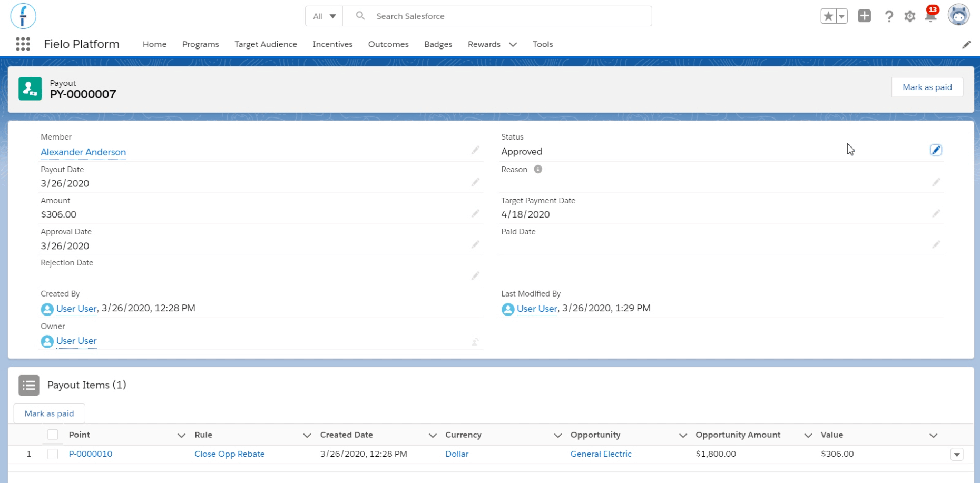
Task: Open the Currency column menu chevron
Action: pos(557,435)
